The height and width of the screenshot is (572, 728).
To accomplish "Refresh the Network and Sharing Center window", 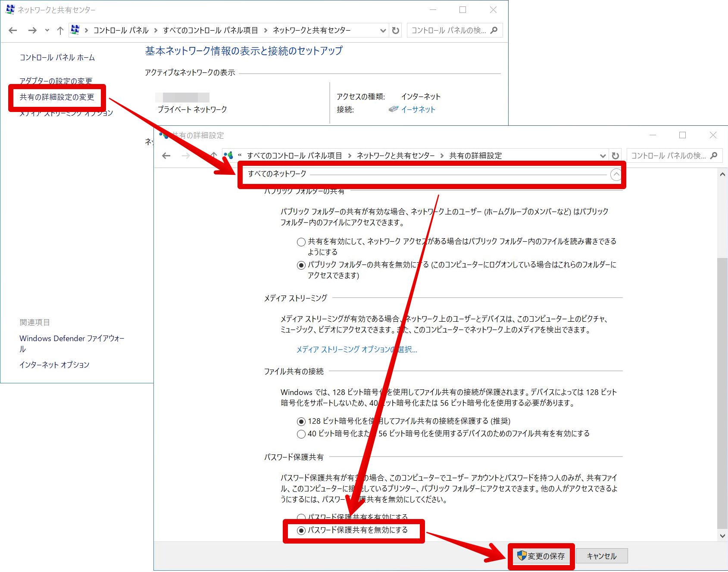I will tap(396, 30).
